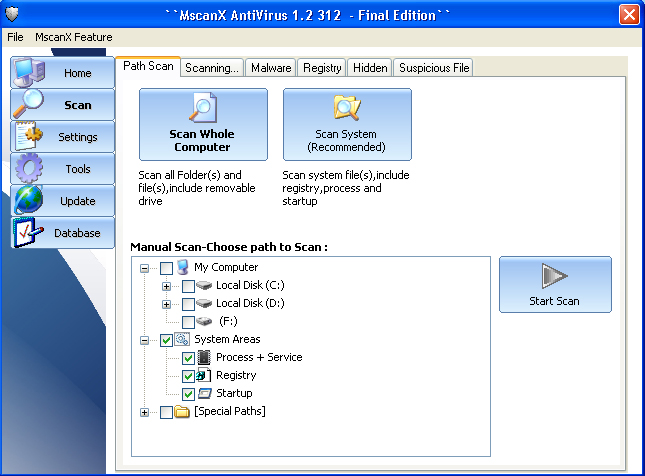Select the System Areas label
The image size is (645, 476).
tap(227, 339)
